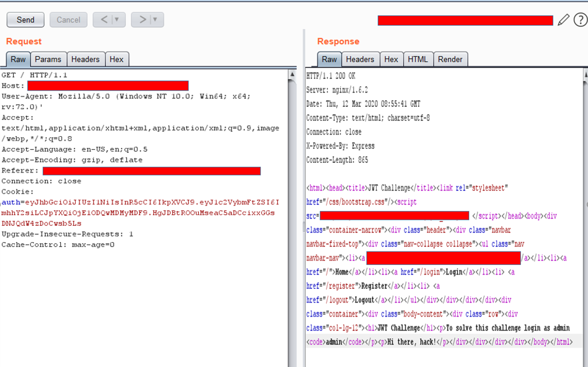
Task: Switch to the Response Render tab
Action: tap(450, 59)
